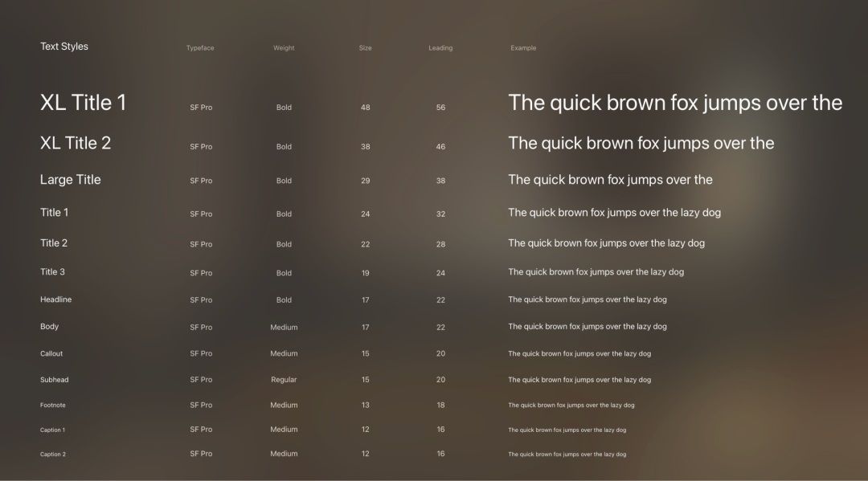Click the 'Size' column header
868x481 pixels.
click(x=366, y=48)
